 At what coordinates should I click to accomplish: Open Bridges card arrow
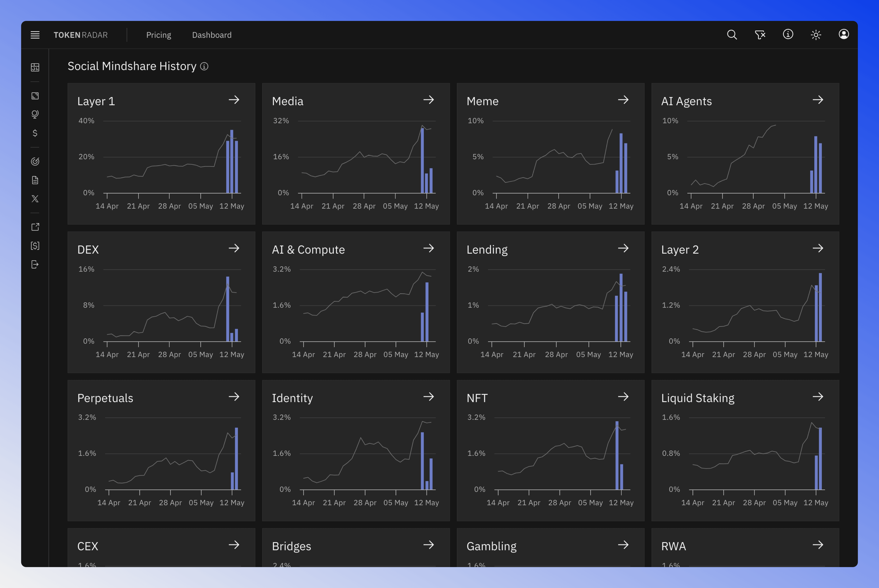point(429,544)
